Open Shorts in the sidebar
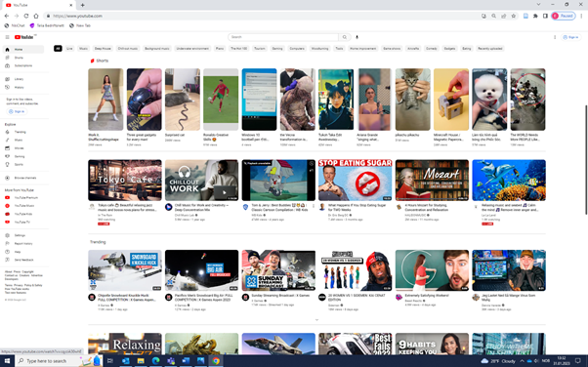This screenshot has height=367, width=588. point(22,58)
